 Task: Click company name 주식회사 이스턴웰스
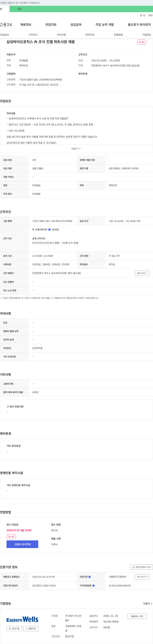[x=73, y=618]
